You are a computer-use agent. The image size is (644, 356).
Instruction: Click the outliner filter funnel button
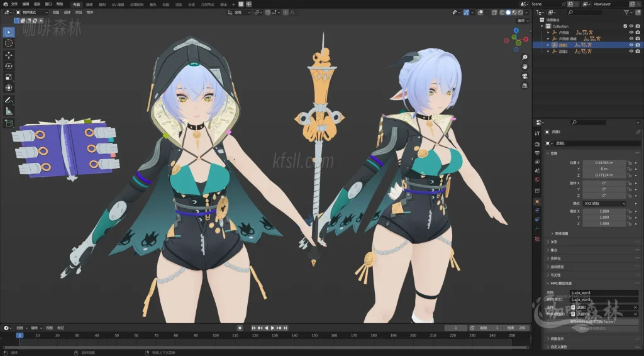click(627, 13)
